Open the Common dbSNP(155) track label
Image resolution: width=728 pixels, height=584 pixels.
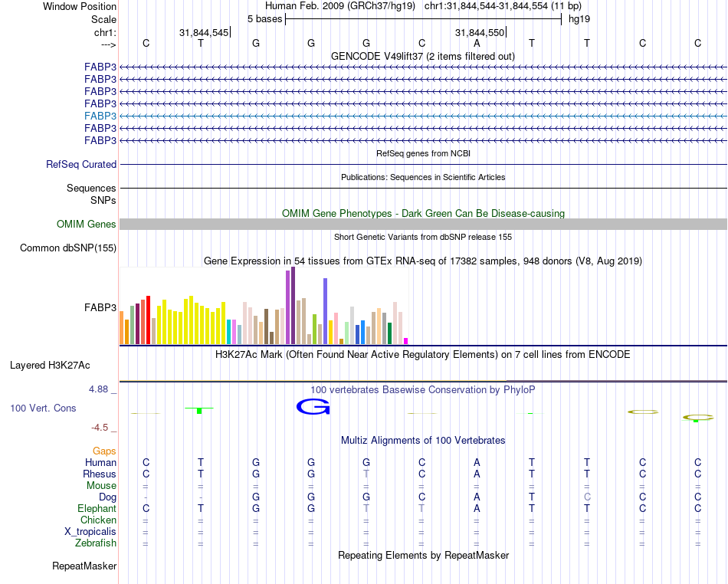point(68,248)
